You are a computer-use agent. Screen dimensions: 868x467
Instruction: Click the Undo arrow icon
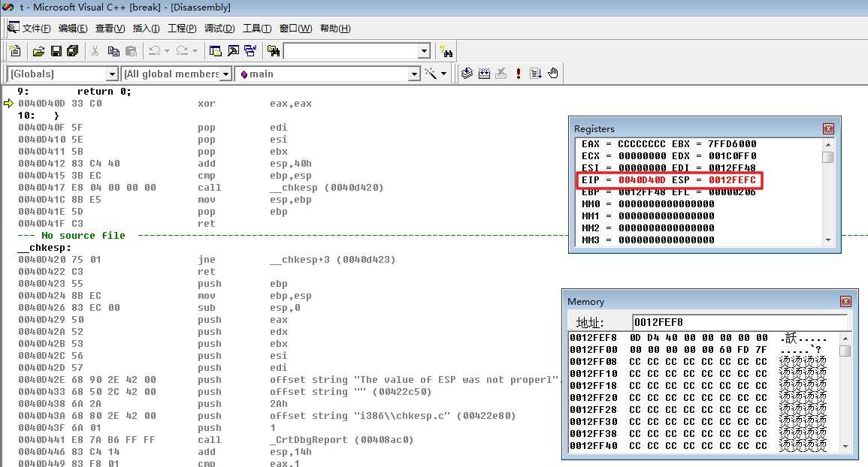(x=155, y=52)
